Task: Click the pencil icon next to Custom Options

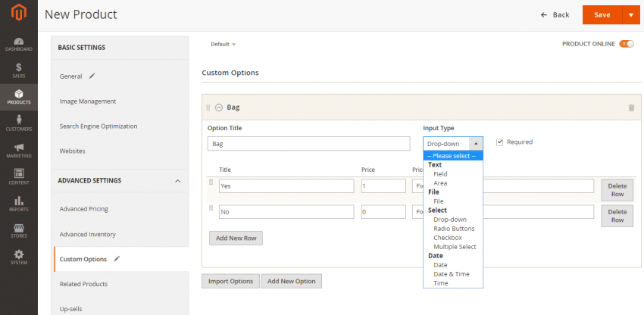Action: click(117, 259)
